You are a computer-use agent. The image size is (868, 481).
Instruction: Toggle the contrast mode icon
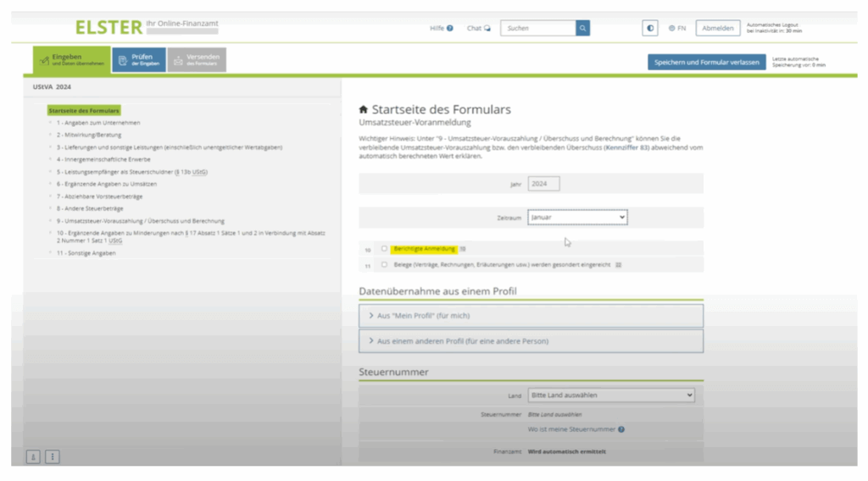point(650,28)
